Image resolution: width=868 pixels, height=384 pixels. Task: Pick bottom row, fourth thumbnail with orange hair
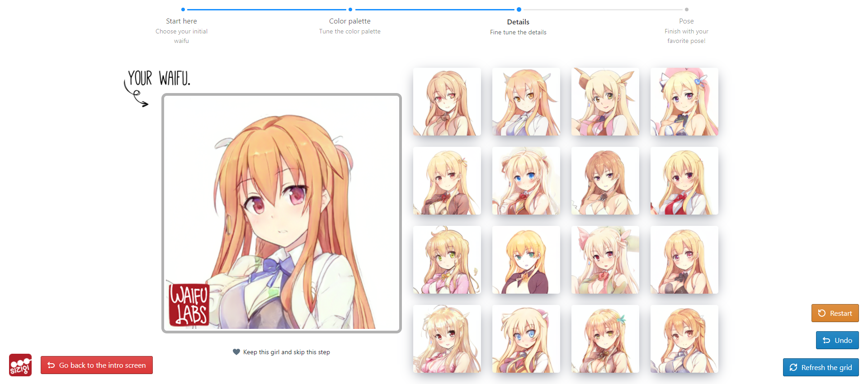tap(684, 339)
